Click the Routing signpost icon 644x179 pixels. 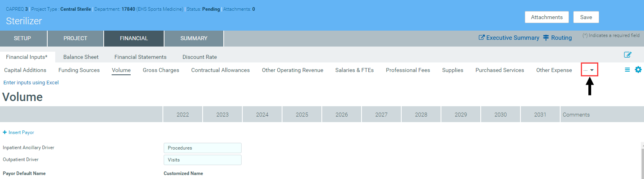point(546,38)
